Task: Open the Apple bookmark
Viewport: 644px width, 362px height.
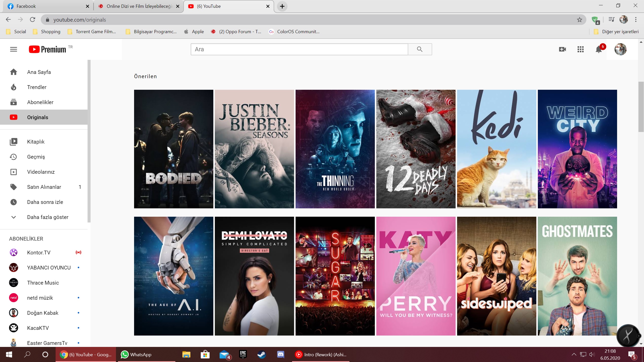Action: coord(194,32)
